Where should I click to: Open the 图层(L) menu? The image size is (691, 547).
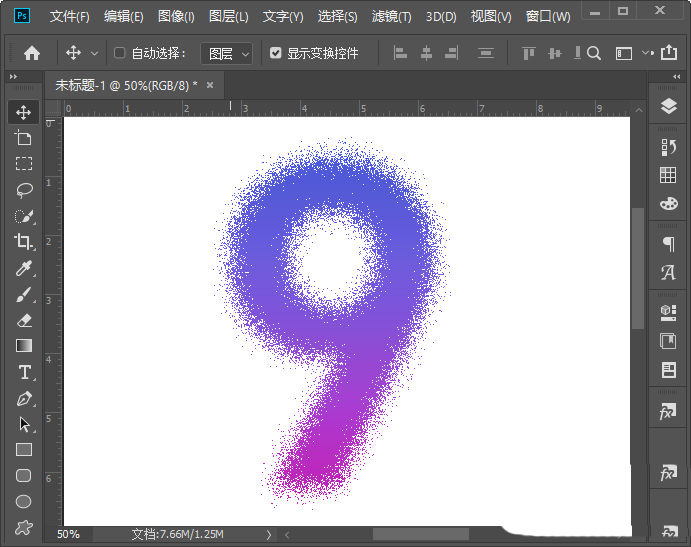pos(228,17)
